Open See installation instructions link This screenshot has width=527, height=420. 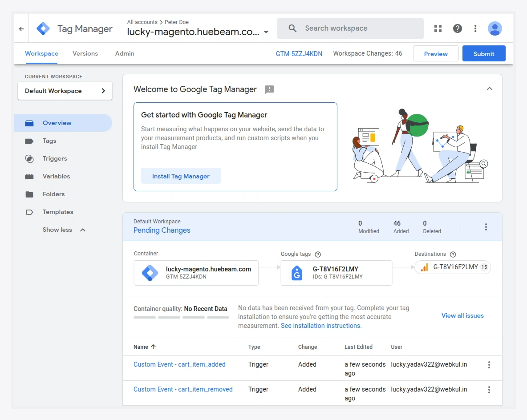point(321,326)
